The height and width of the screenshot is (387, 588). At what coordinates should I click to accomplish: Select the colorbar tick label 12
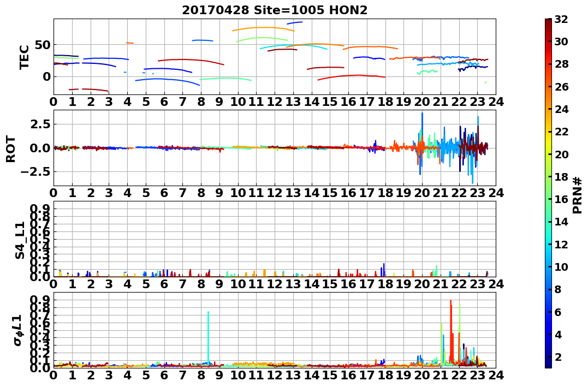coord(561,244)
